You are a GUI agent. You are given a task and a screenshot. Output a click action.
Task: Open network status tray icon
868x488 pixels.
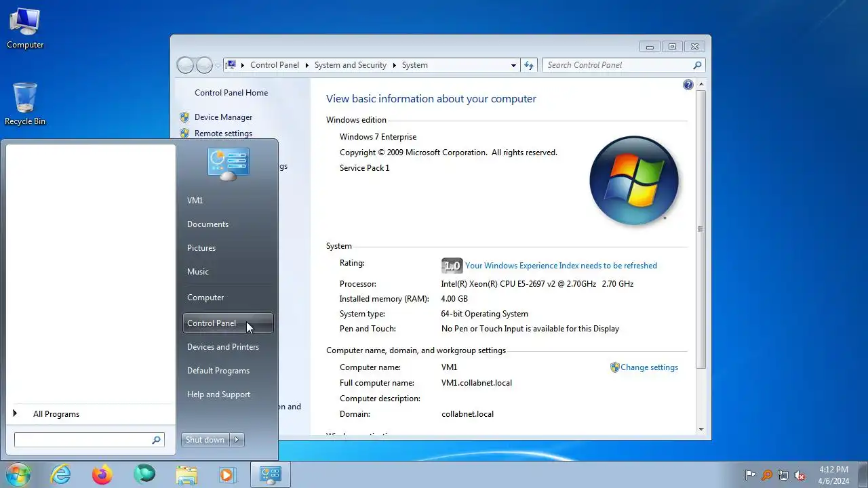783,475
